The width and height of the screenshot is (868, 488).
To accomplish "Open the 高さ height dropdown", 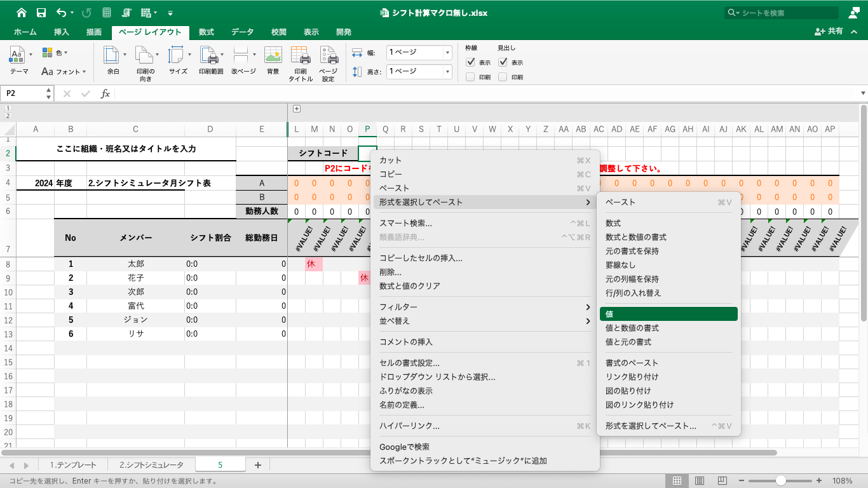I will pos(448,72).
